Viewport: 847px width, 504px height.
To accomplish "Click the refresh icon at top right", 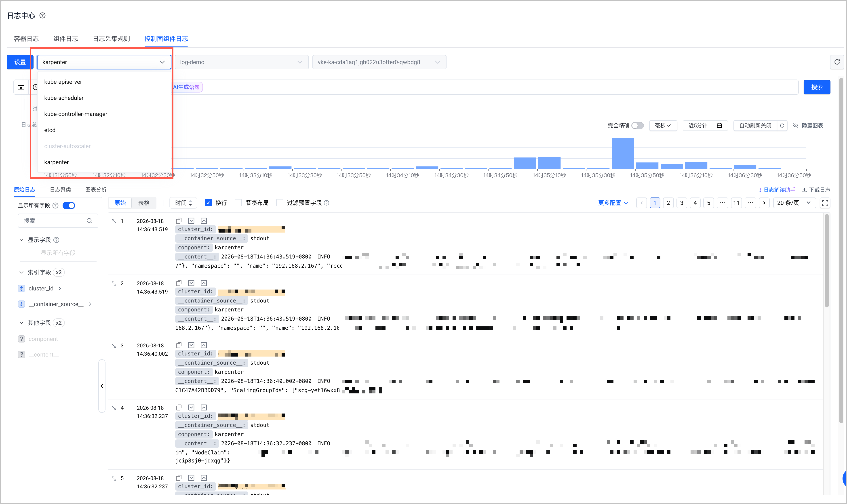I will tap(837, 62).
